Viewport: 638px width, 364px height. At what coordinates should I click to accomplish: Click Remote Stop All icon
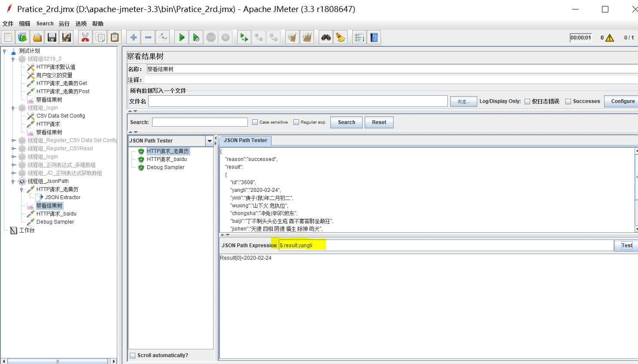click(259, 38)
